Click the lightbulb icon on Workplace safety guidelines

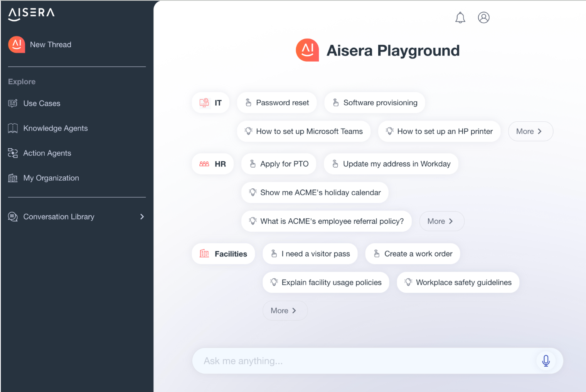[x=408, y=282]
